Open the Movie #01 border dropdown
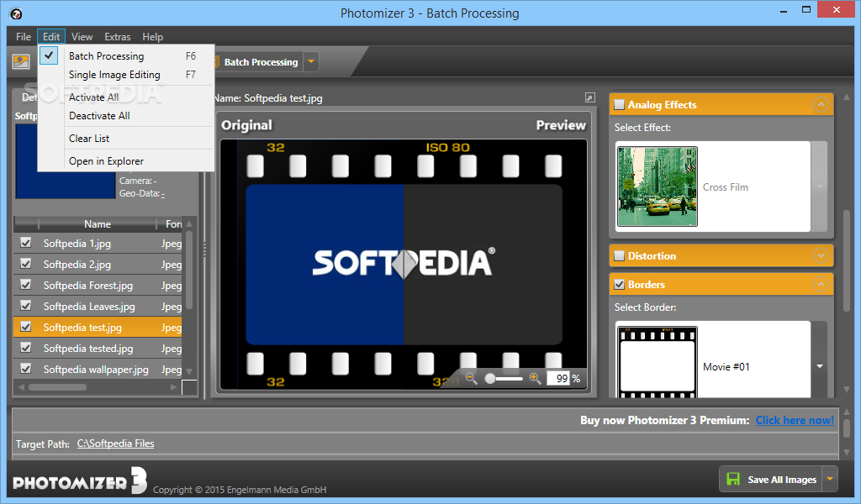Screen dimensions: 861x504 click(x=819, y=365)
